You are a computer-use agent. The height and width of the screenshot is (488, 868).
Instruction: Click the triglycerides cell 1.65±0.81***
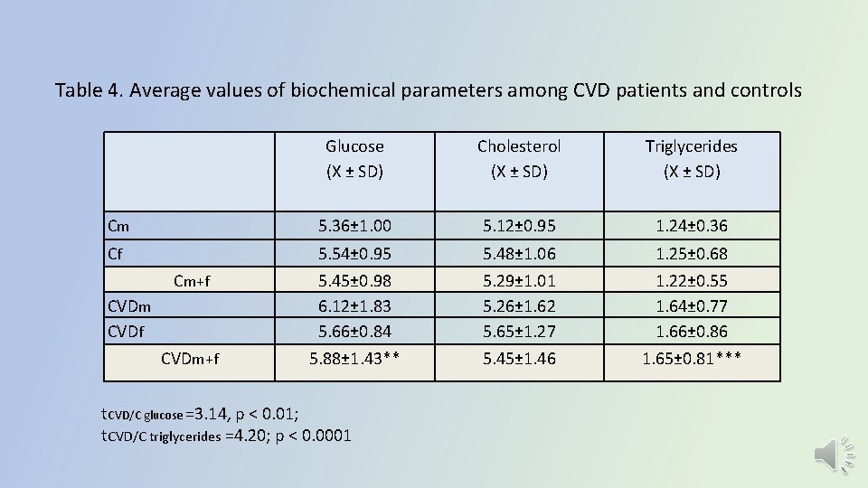pos(692,360)
